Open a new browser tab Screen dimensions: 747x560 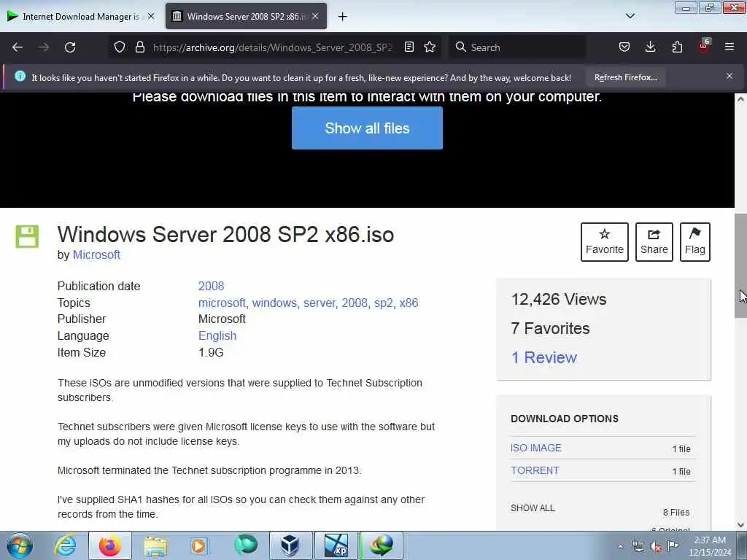click(343, 17)
